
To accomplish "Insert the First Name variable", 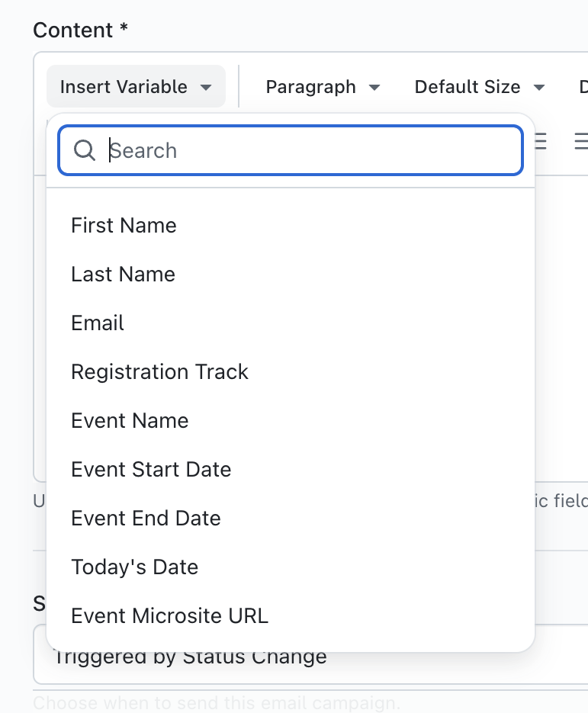I will click(124, 226).
